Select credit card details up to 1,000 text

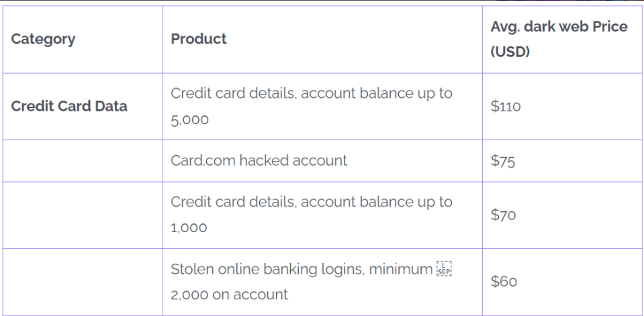(312, 215)
